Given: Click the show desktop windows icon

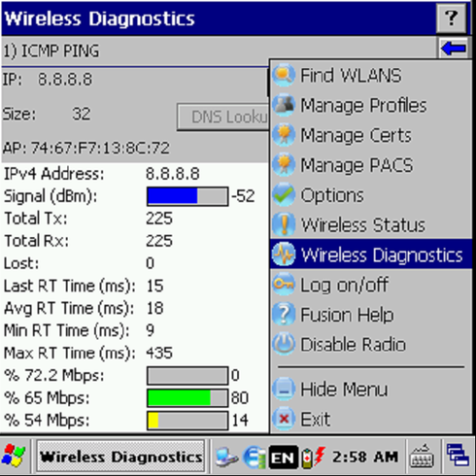Looking at the screenshot, I should pos(458,456).
